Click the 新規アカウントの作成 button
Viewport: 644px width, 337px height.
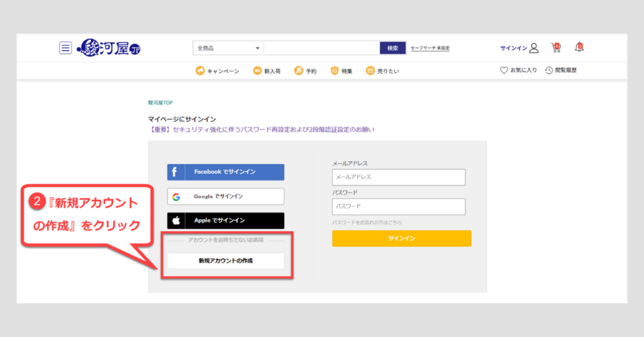pyautogui.click(x=225, y=260)
